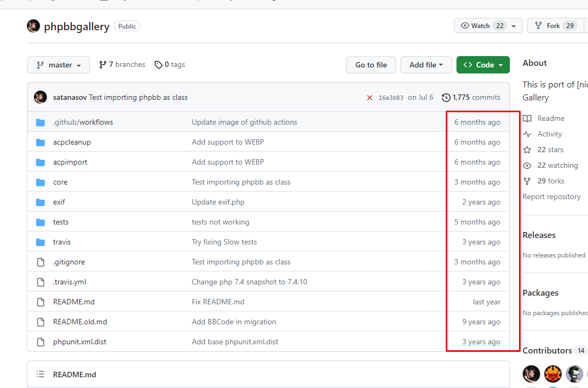
Task: Open .github/workflows folder name
Action: pos(83,122)
